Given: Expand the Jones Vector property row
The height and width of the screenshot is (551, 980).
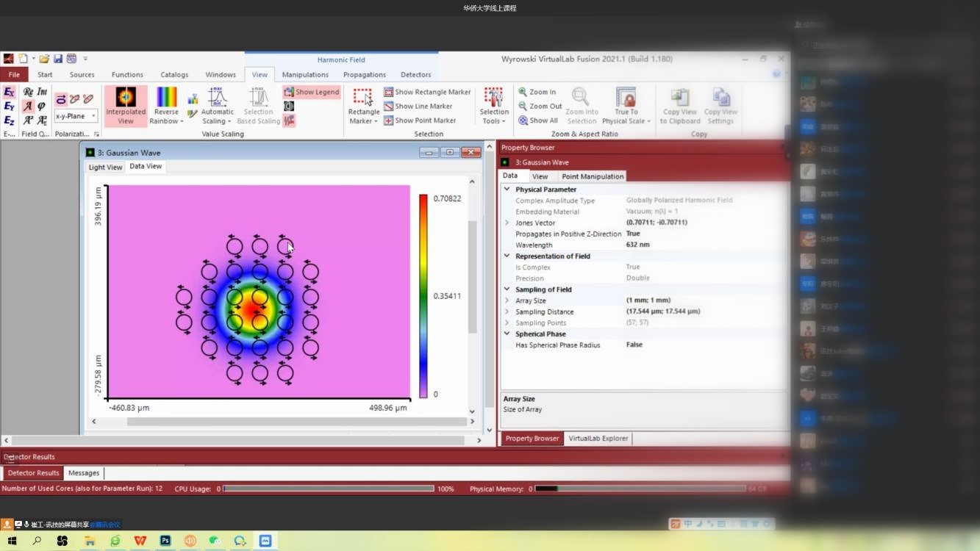Looking at the screenshot, I should [x=507, y=223].
